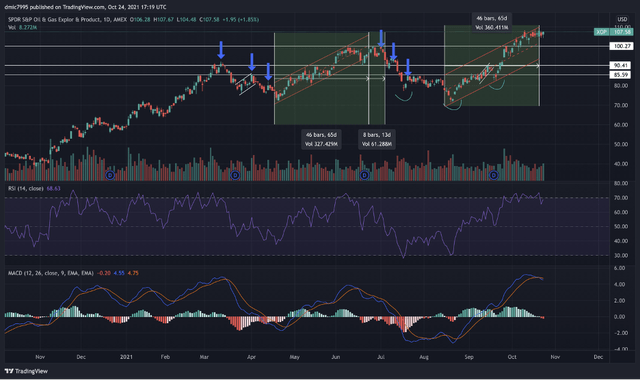Image resolution: width=640 pixels, height=380 pixels.
Task: Click the TradingView logo at bottom left
Action: (x=26, y=371)
